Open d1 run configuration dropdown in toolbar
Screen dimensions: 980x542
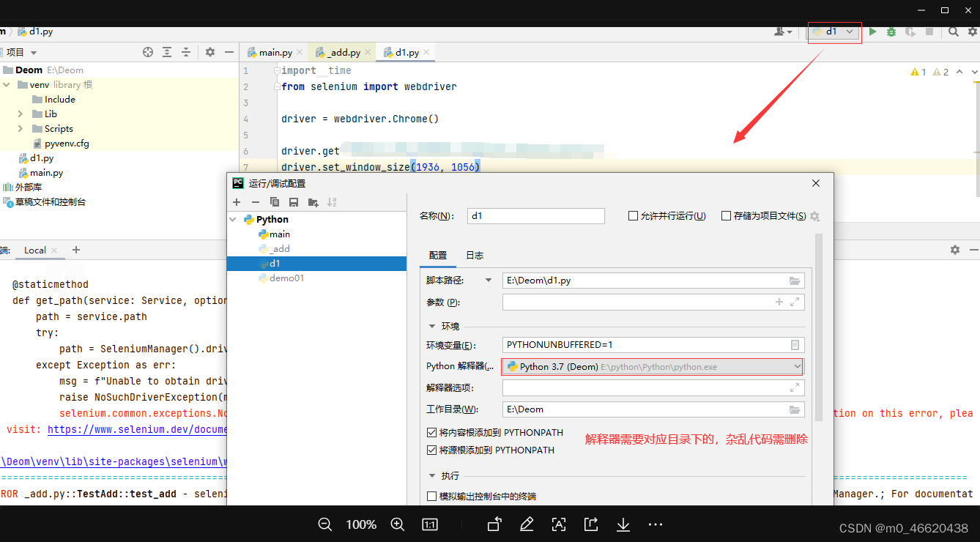834,31
